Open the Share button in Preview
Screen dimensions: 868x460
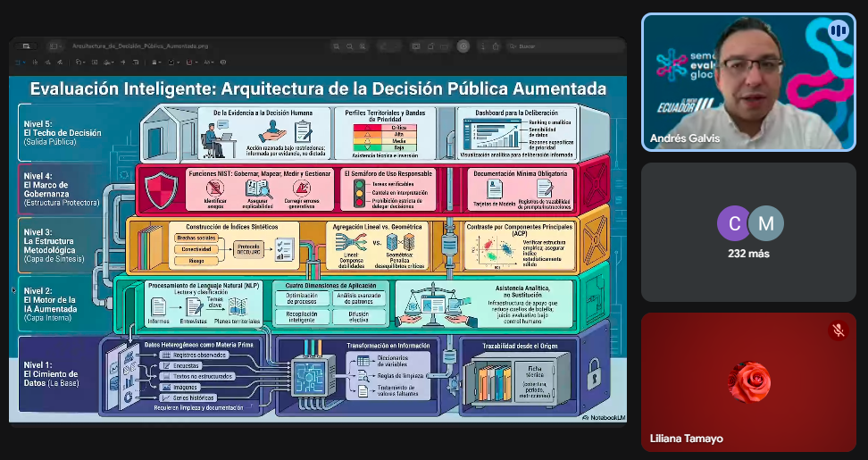pyautogui.click(x=496, y=46)
